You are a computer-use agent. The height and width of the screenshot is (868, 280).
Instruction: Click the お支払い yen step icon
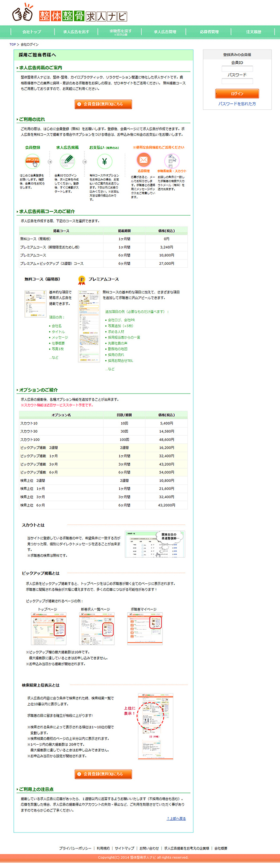click(x=104, y=161)
